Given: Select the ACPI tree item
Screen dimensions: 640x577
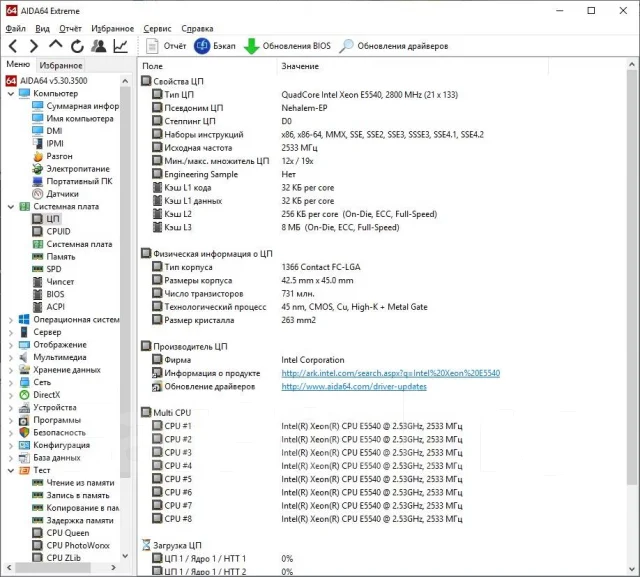Looking at the screenshot, I should pyautogui.click(x=49, y=307).
